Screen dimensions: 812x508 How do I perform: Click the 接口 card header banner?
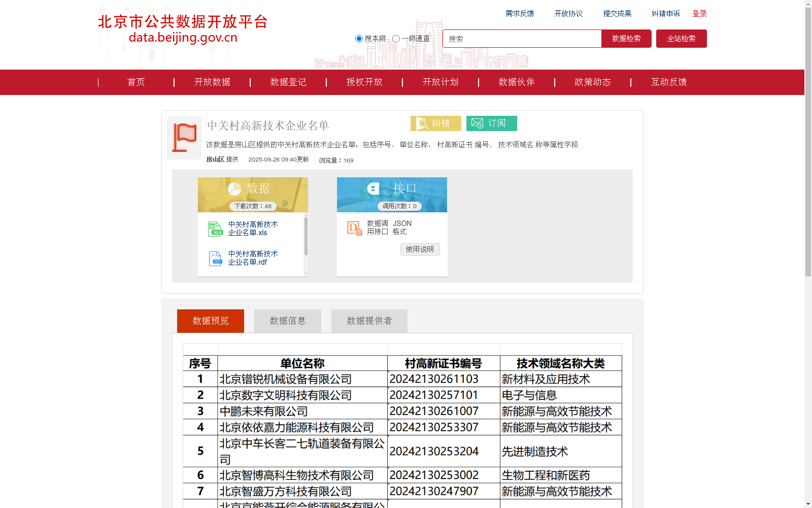(x=392, y=195)
